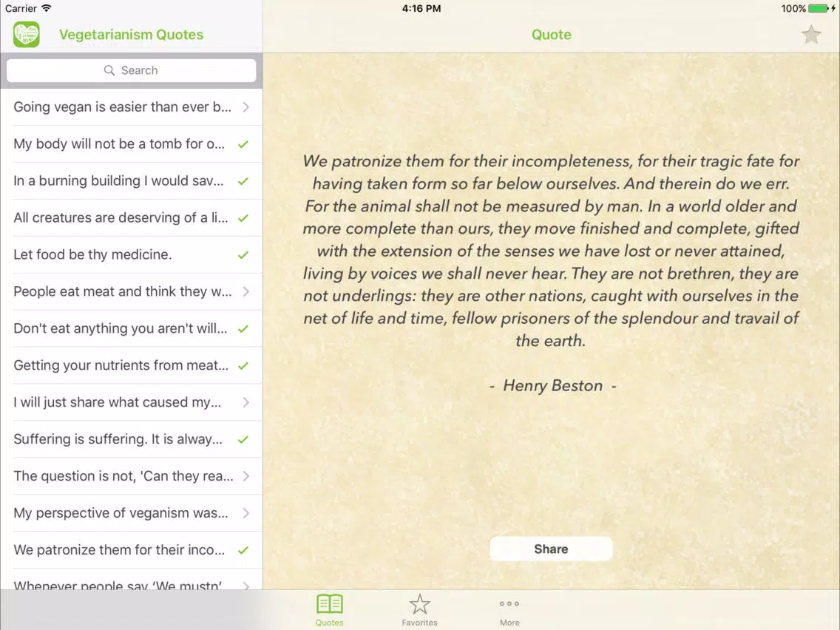This screenshot has height=630, width=840.
Task: Click the 4:16 PM clock
Action: click(x=421, y=9)
